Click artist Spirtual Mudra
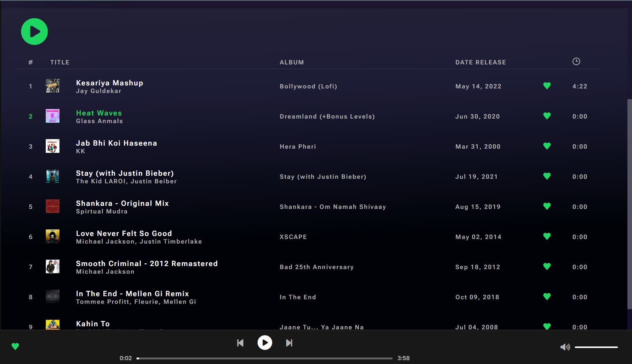The width and height of the screenshot is (632, 364). click(101, 212)
